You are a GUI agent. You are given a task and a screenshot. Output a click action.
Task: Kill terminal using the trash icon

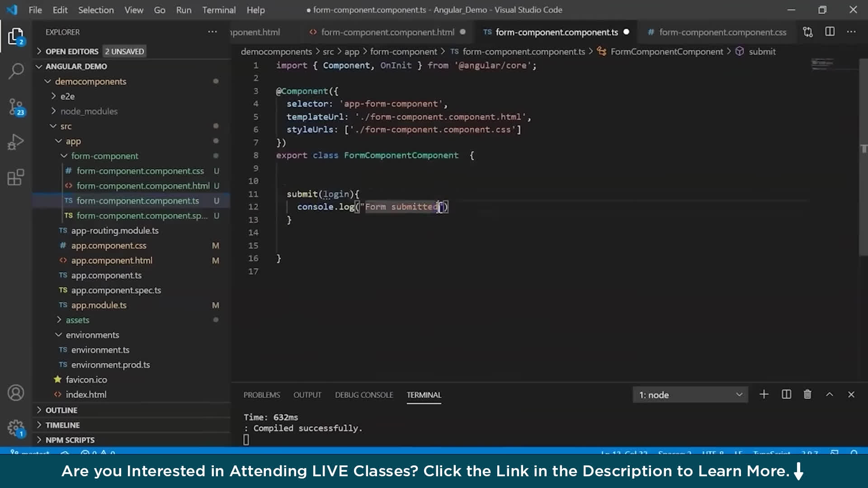point(807,394)
